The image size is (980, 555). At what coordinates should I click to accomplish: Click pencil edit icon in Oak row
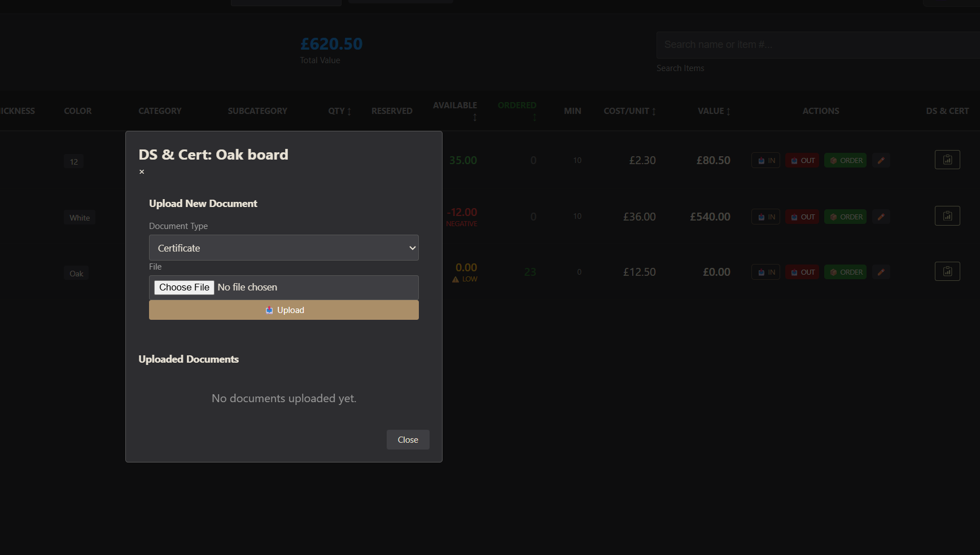(881, 272)
